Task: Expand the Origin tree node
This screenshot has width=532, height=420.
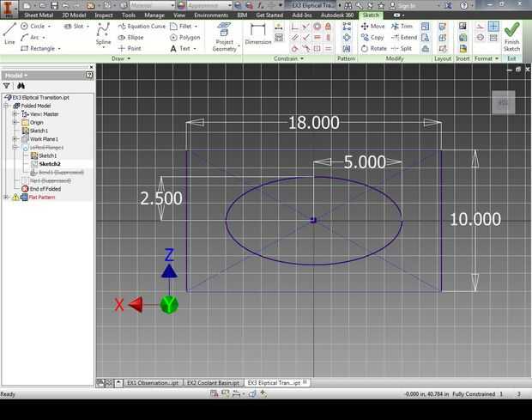Action: (x=15, y=122)
